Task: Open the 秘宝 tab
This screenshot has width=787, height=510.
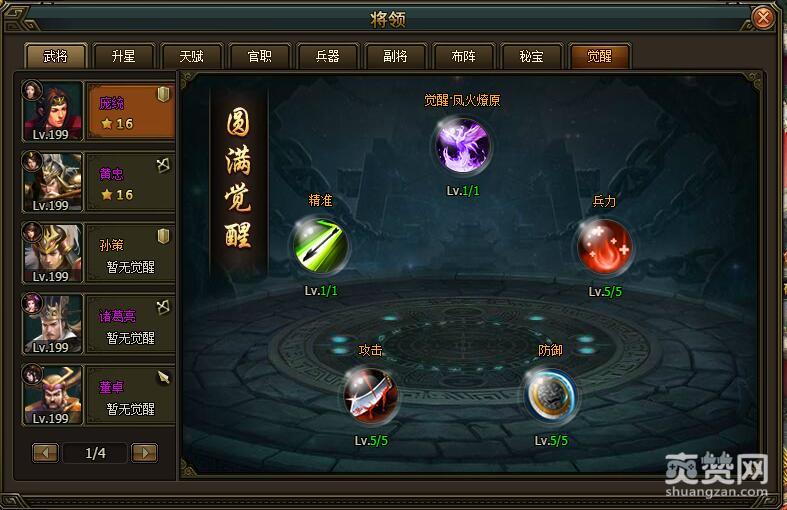Action: click(532, 56)
